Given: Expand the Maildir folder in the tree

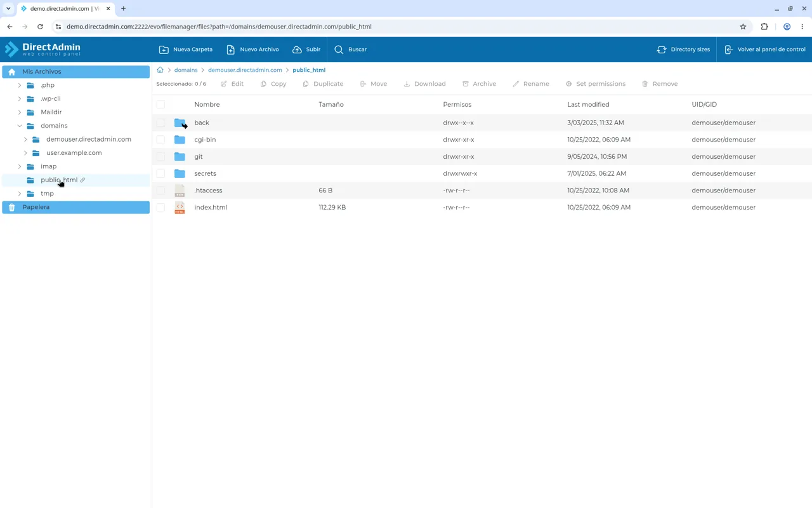Looking at the screenshot, I should pos(20,112).
